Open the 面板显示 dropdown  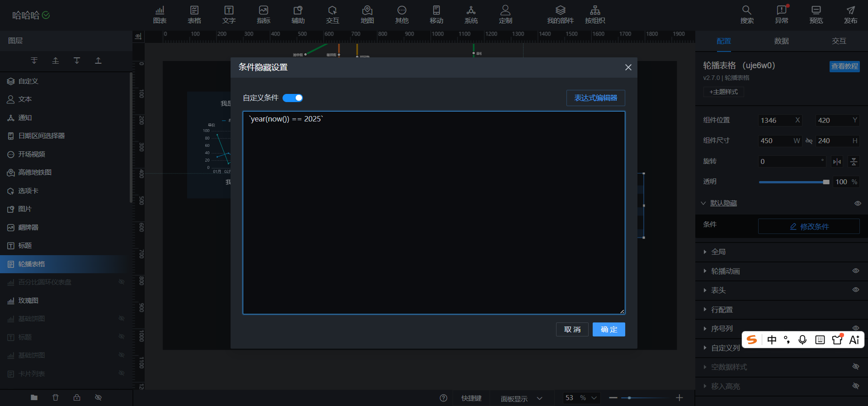(521, 398)
